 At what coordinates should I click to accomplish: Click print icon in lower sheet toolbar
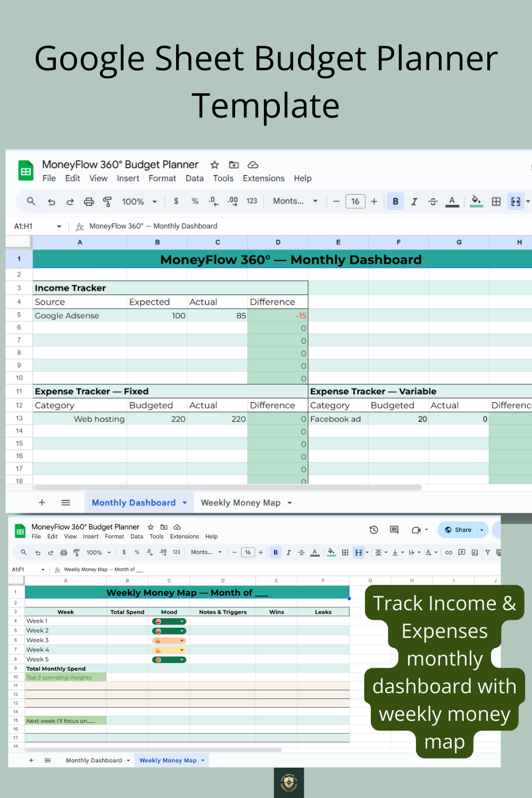(x=64, y=553)
